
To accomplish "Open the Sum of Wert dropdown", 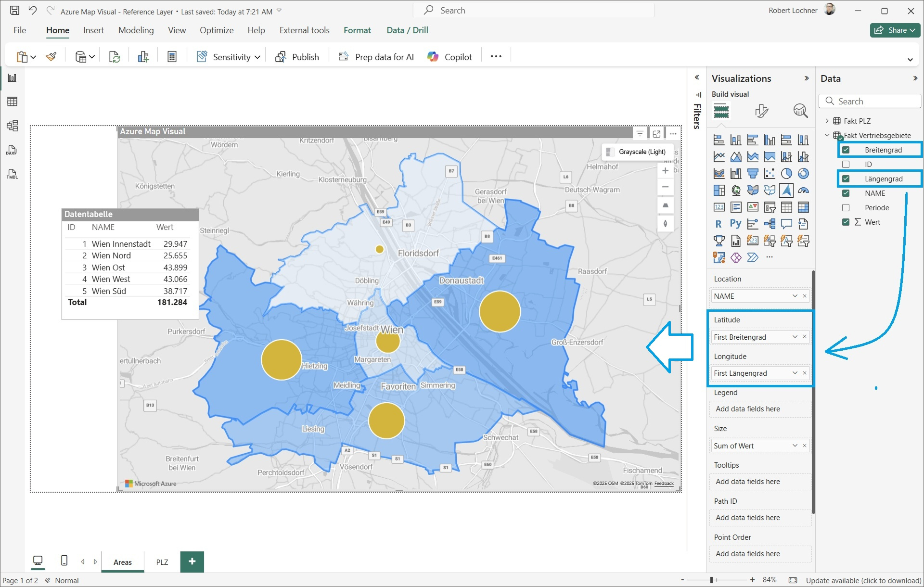I will 794,446.
